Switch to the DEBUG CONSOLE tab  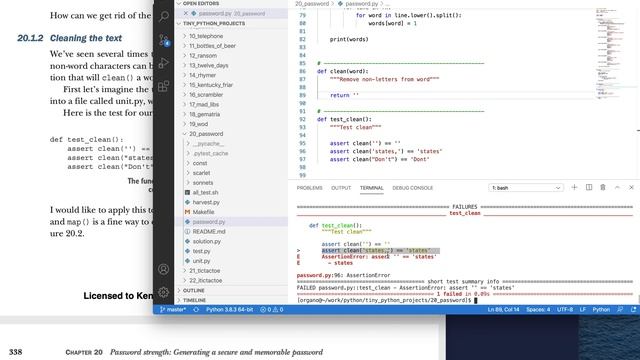412,188
